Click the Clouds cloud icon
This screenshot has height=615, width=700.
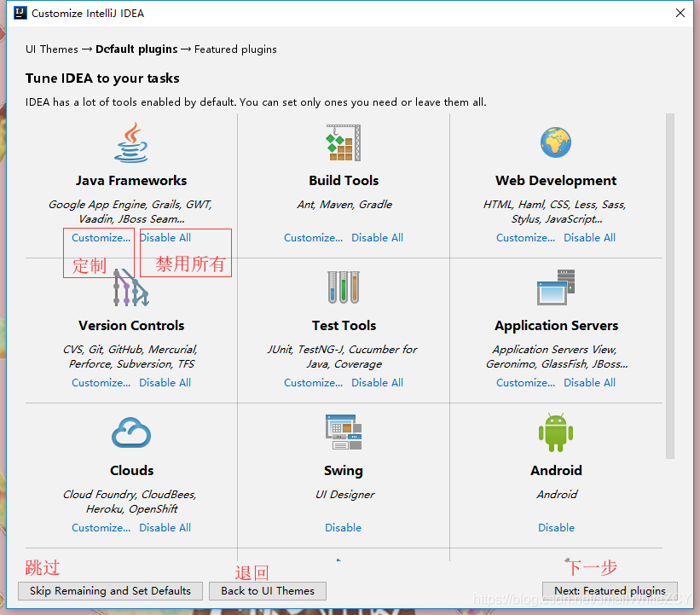(131, 432)
